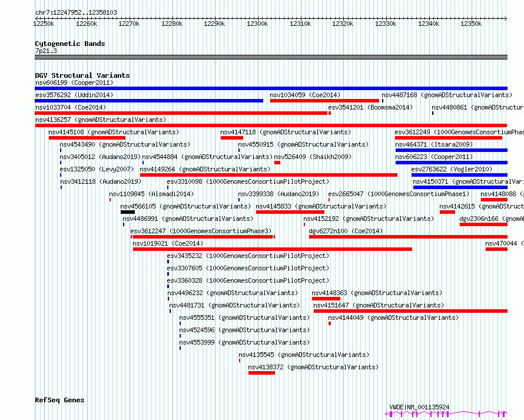
Task: Select nsv1019021 (Coe2014) label
Action: (x=168, y=243)
